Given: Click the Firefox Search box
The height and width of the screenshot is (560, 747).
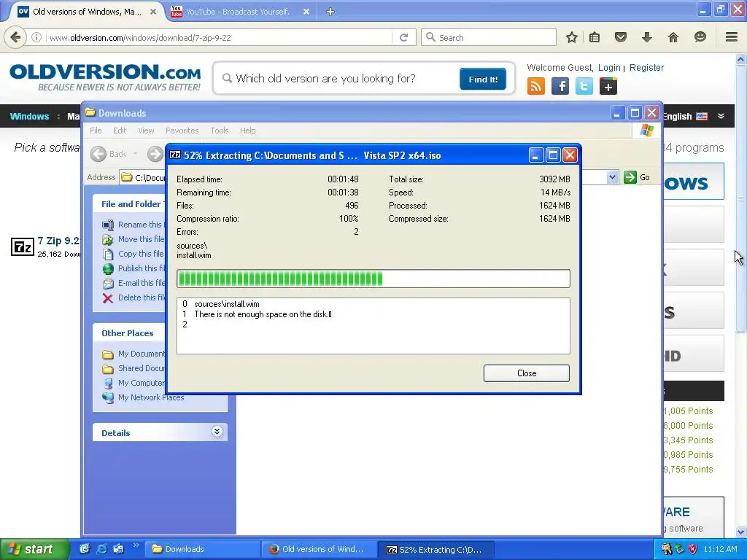Looking at the screenshot, I should click(x=488, y=37).
